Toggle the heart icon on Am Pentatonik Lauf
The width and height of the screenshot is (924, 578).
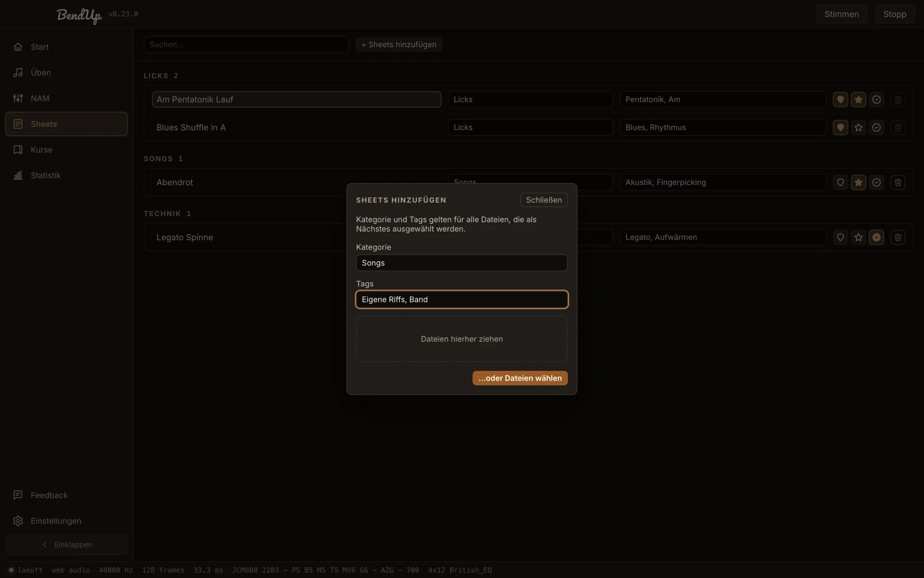[x=840, y=99]
